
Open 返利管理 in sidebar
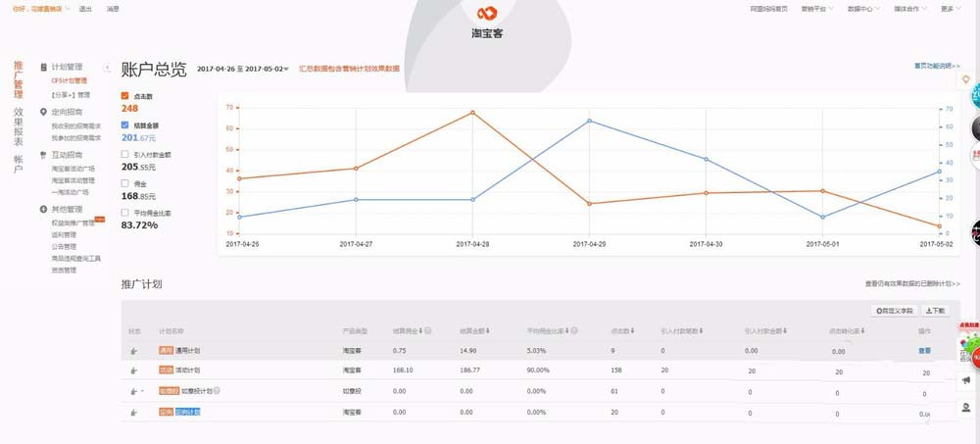click(64, 235)
